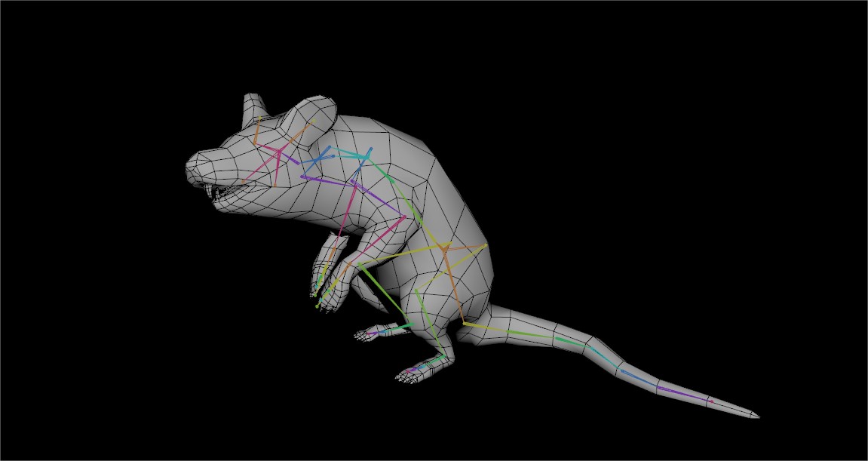This screenshot has height=461, width=868.
Task: Select the pointed tip of the tail
Action: [x=756, y=415]
